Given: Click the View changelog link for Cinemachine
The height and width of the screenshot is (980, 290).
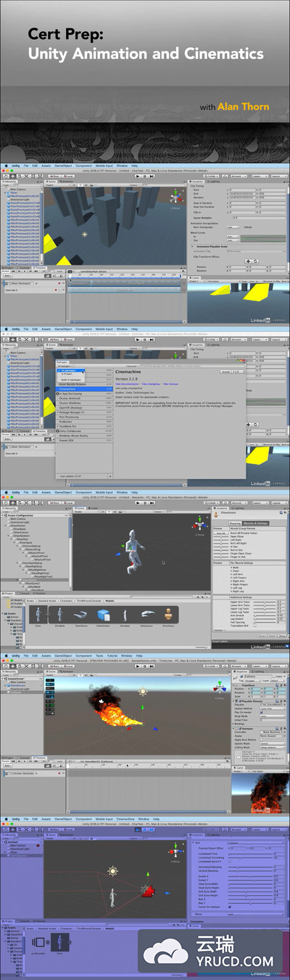Looking at the screenshot, I should tap(150, 383).
